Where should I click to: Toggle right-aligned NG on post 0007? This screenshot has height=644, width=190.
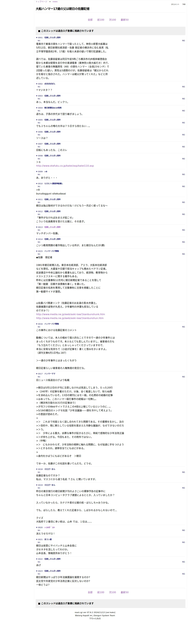coord(183,147)
